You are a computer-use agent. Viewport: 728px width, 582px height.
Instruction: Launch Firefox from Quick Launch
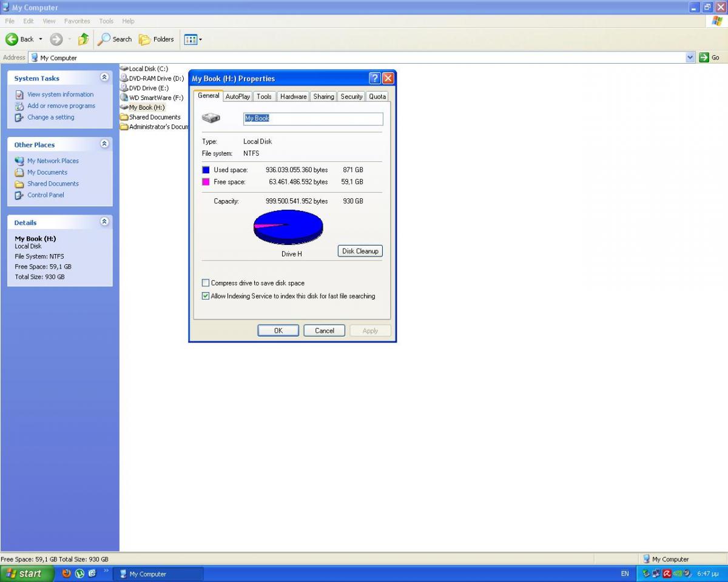66,574
